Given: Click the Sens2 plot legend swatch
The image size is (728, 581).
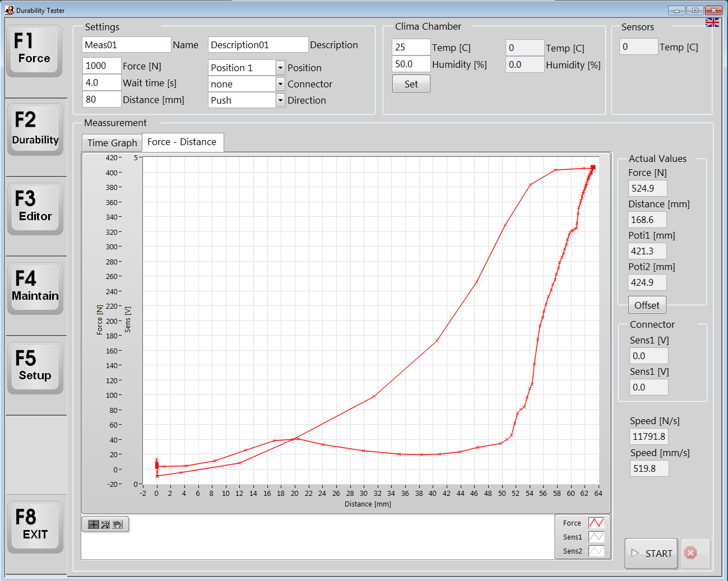Looking at the screenshot, I should (x=596, y=551).
